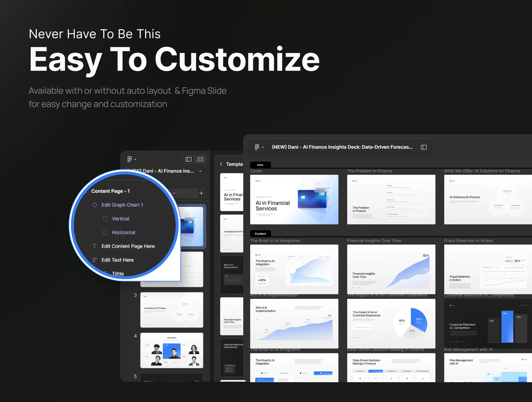The height and width of the screenshot is (402, 532).
Task: Go back using the chevron beside Templates
Action: tap(221, 164)
